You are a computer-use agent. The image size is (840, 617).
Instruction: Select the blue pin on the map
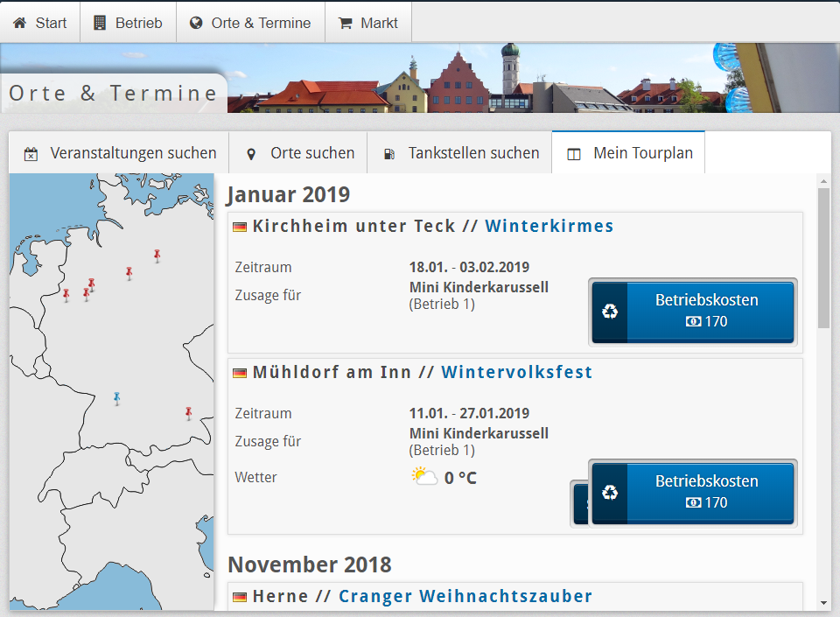pos(116,398)
